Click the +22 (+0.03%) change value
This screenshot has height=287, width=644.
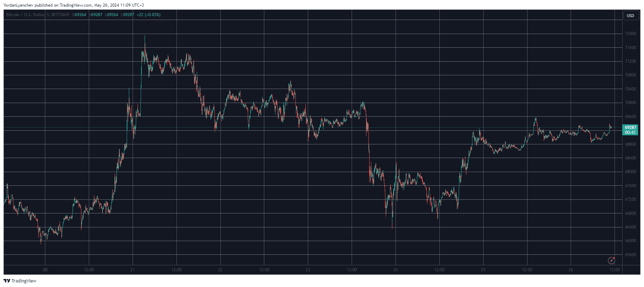(148, 15)
